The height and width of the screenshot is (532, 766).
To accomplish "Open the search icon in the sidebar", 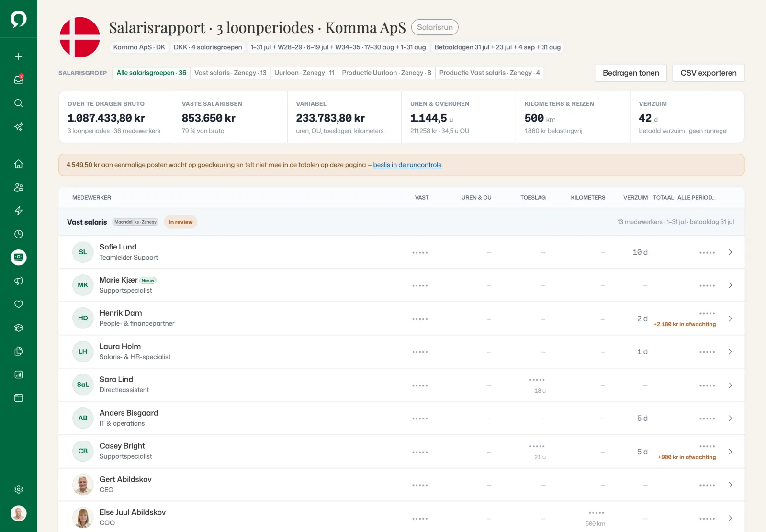I will (x=19, y=103).
